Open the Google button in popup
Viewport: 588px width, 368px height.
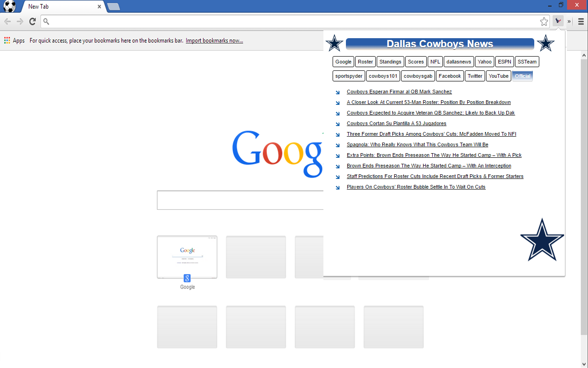343,62
